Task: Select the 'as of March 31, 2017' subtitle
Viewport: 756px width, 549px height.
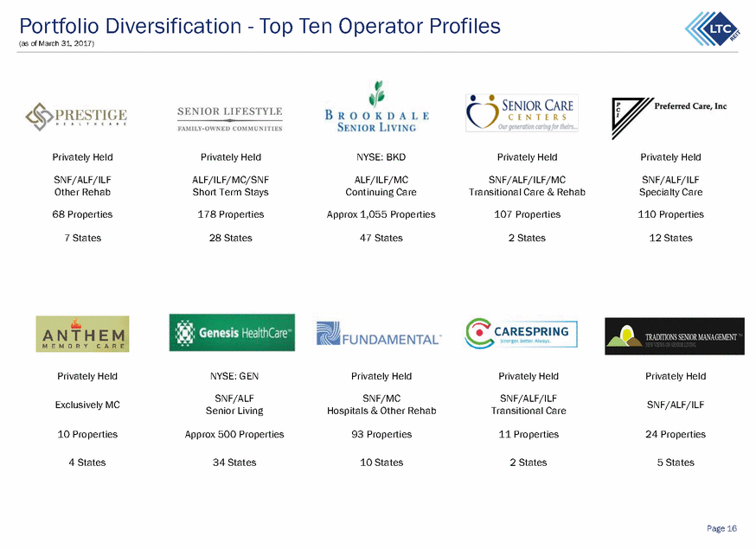Action: pyautogui.click(x=56, y=43)
